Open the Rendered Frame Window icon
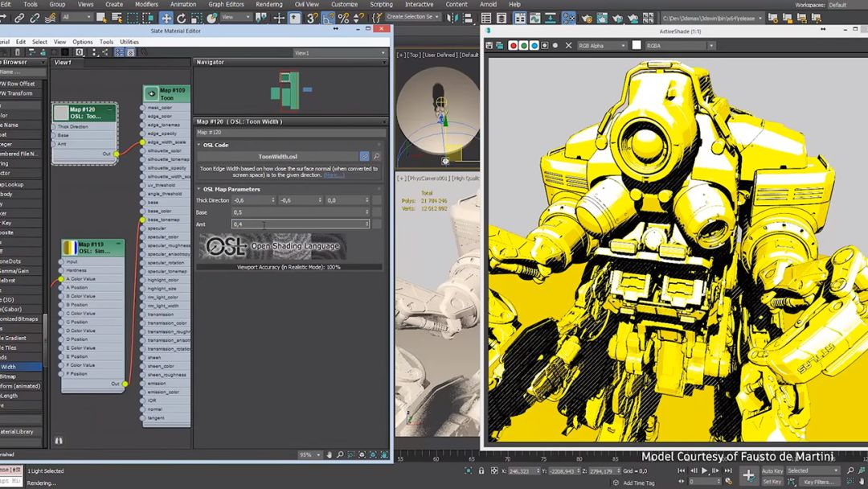 602,18
